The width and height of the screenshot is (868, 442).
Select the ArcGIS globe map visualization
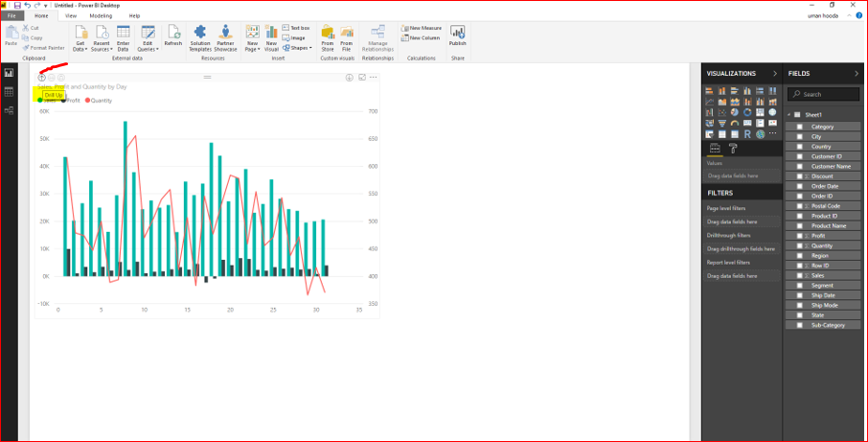(x=760, y=134)
